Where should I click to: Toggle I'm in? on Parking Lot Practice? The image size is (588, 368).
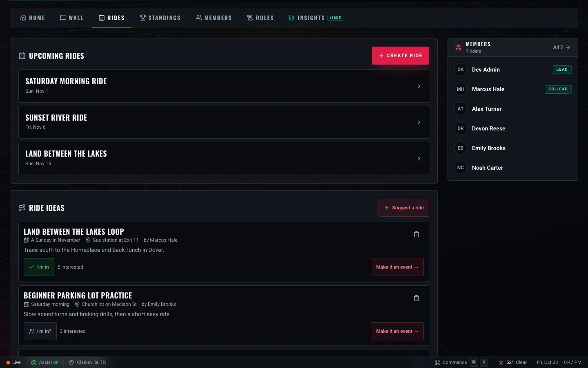tap(40, 331)
